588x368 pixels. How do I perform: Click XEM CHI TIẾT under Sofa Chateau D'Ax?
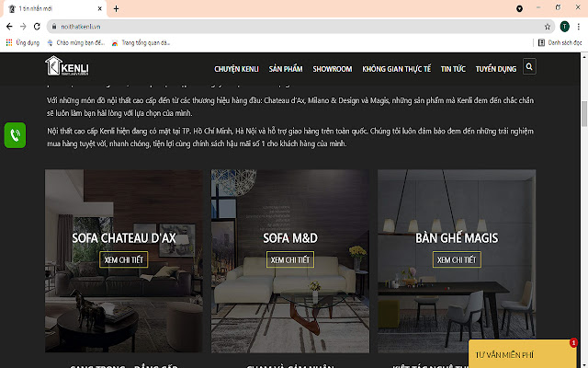[x=124, y=259]
